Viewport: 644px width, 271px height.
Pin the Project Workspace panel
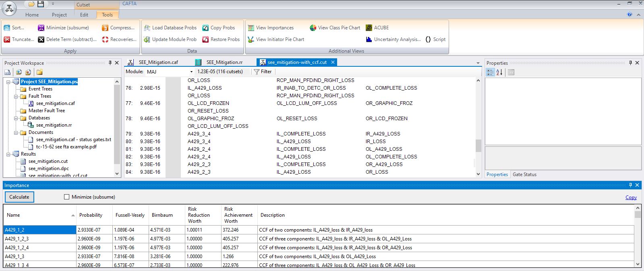(x=110, y=63)
